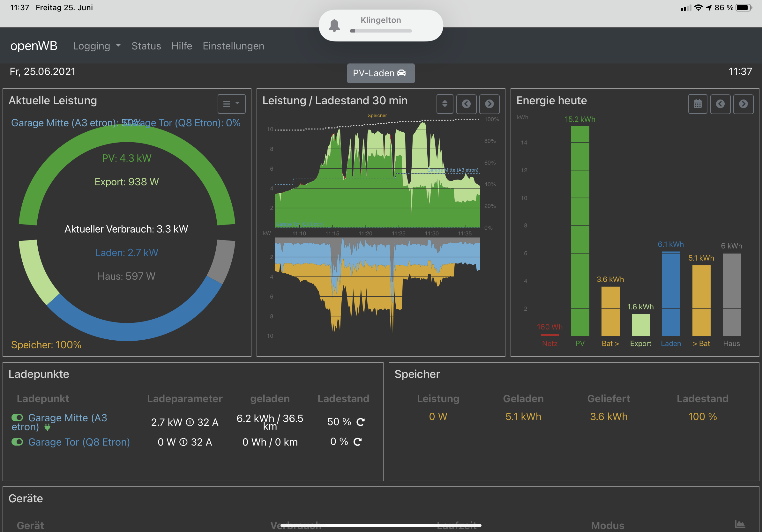Viewport: 762px width, 532px height.
Task: Toggle Garage Mitte (A3 etron) charge point
Action: [x=17, y=417]
